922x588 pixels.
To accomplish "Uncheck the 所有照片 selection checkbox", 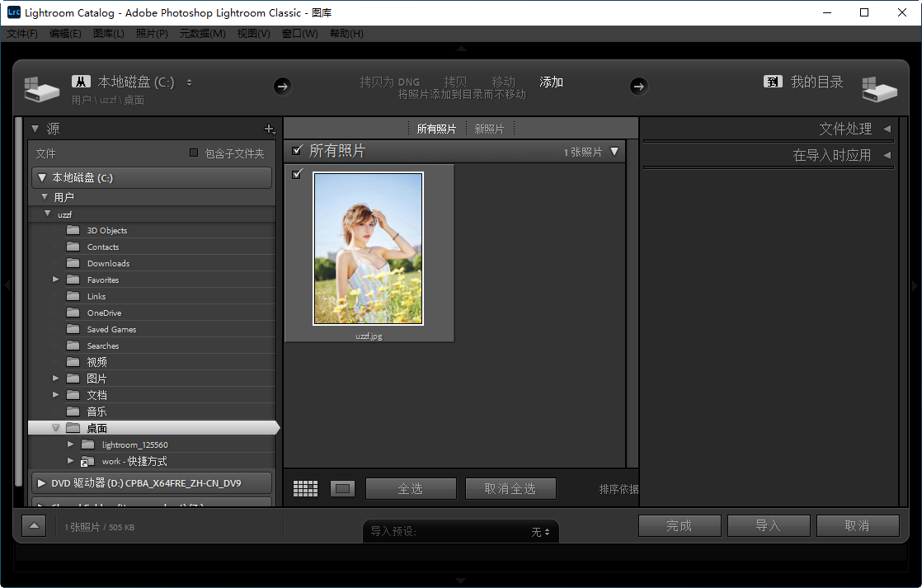I will pos(297,151).
